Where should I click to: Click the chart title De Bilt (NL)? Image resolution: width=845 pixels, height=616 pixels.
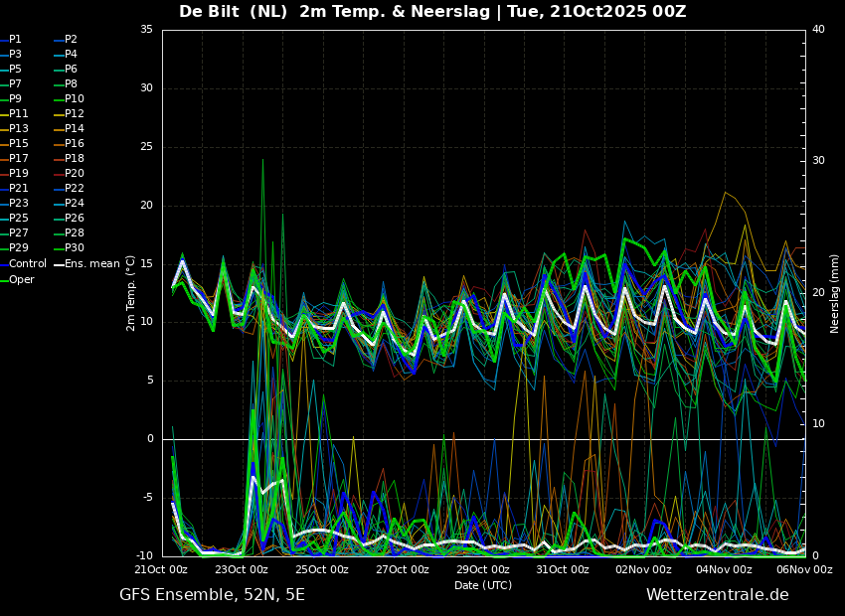(233, 11)
